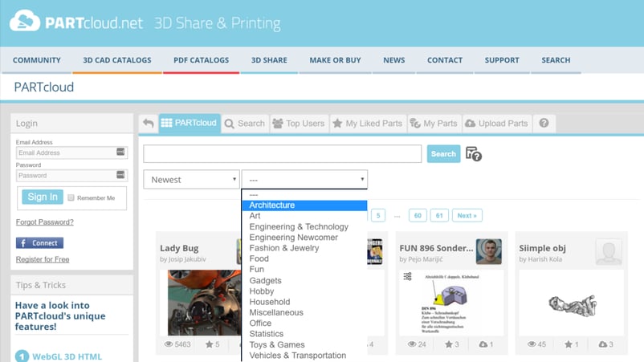Viewport: 644px width, 362px height.
Task: Open SUPPORT navigation item
Action: click(502, 60)
